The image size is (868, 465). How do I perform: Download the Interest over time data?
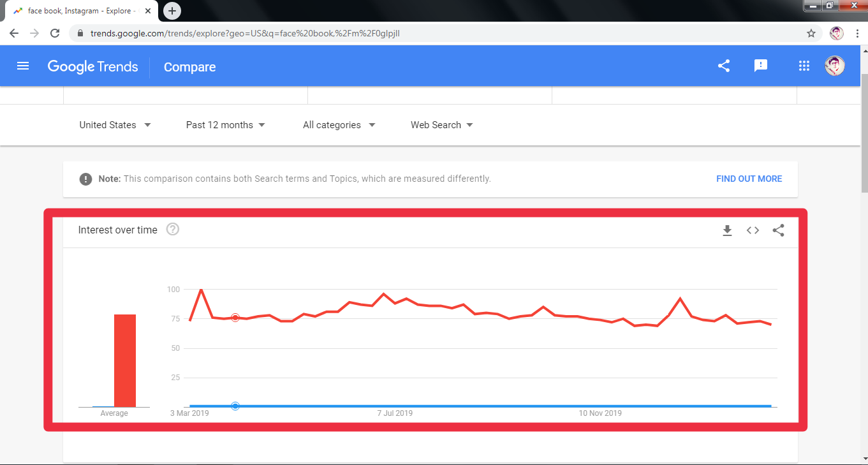click(727, 230)
